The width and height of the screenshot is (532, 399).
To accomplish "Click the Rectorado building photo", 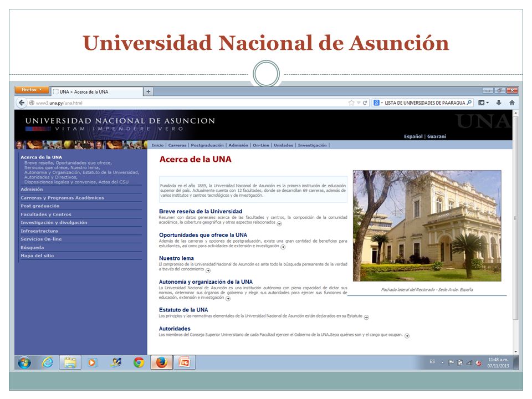I will coord(427,226).
